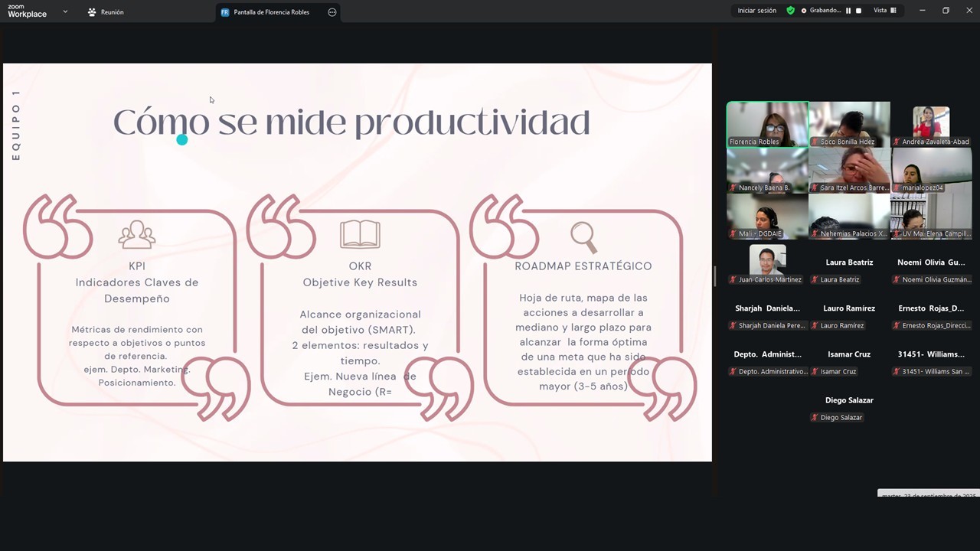
Task: Open the green encryption shield info
Action: tap(791, 11)
